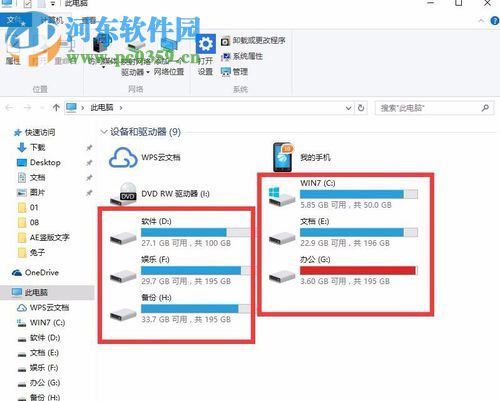Viewport: 500px width, 401px height.
Task: Open the WIN7 (C:) system drive
Action: click(x=343, y=194)
